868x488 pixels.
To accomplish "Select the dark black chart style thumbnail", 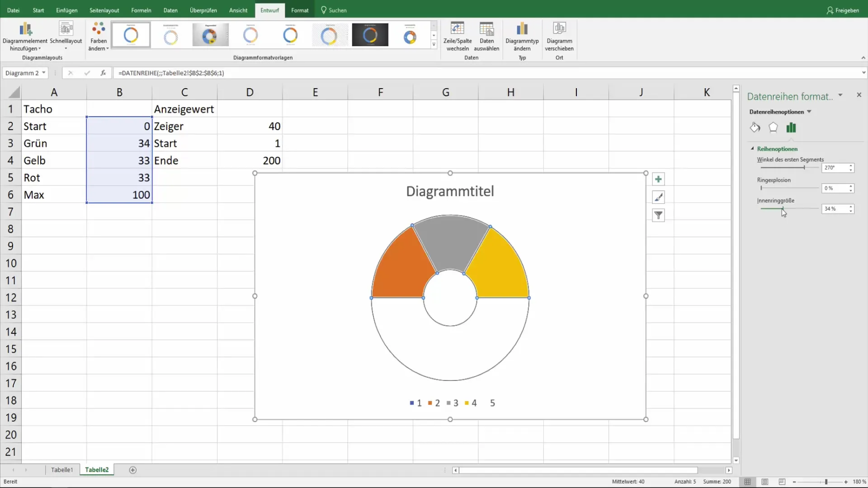I will (x=370, y=35).
